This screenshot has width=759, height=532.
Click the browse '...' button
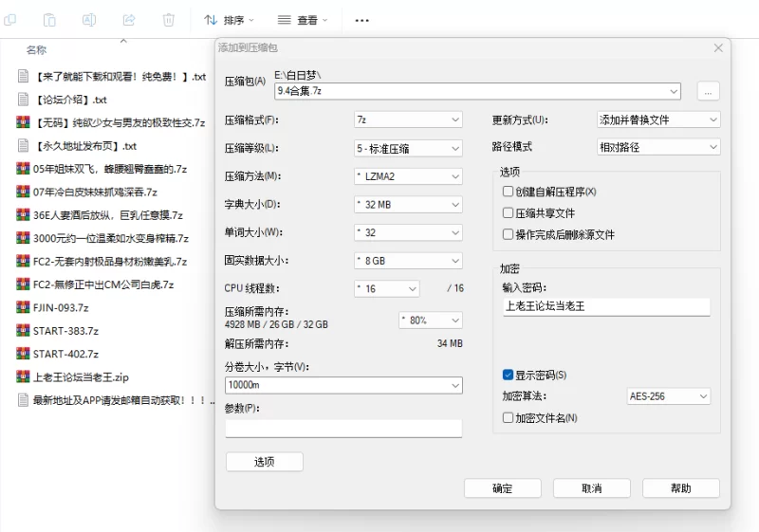[708, 91]
